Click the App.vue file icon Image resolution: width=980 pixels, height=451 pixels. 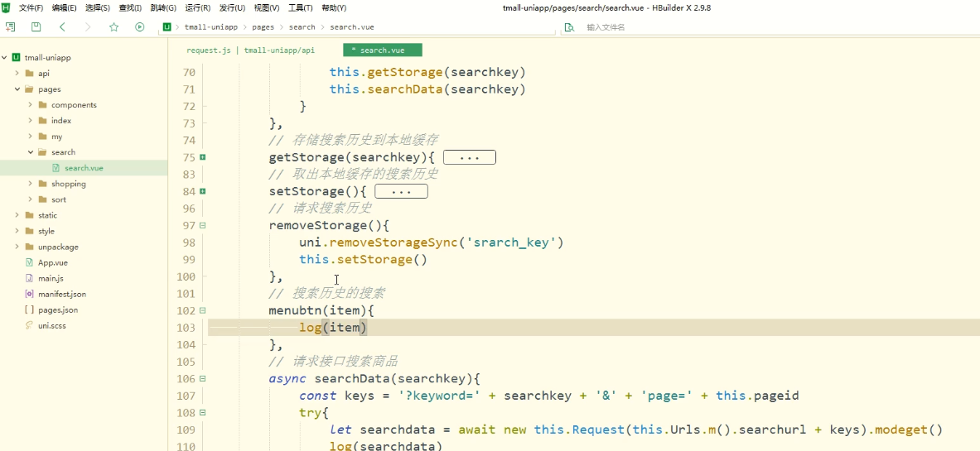pos(29,262)
